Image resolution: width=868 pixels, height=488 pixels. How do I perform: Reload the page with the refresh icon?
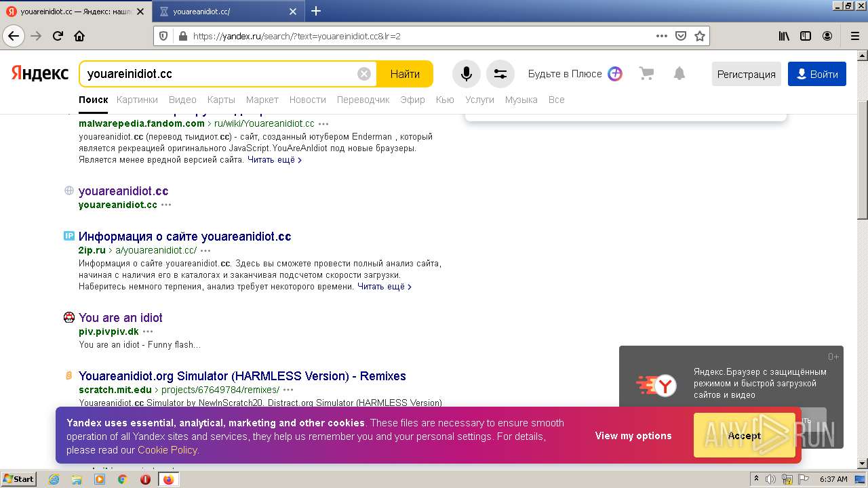coord(58,36)
